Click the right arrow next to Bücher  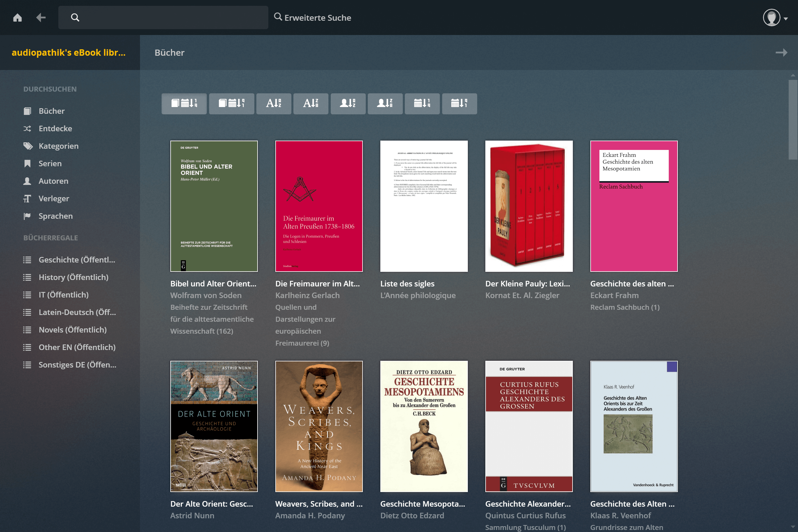(781, 52)
